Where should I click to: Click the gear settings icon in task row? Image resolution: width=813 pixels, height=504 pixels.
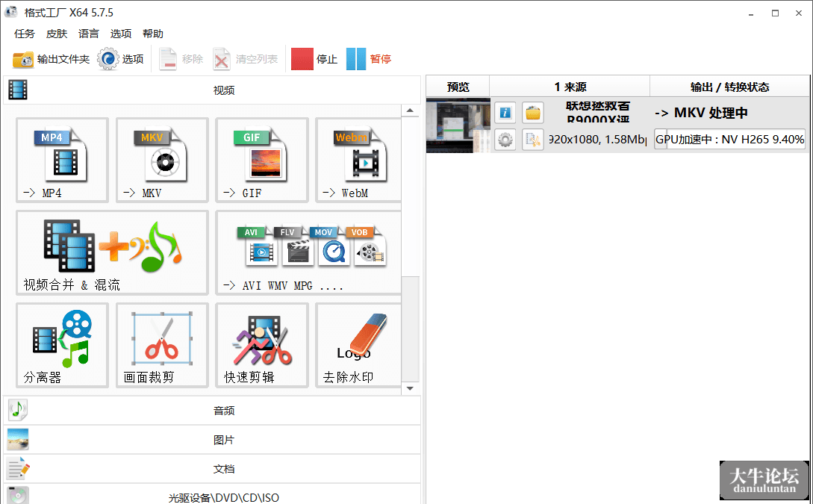pyautogui.click(x=505, y=140)
